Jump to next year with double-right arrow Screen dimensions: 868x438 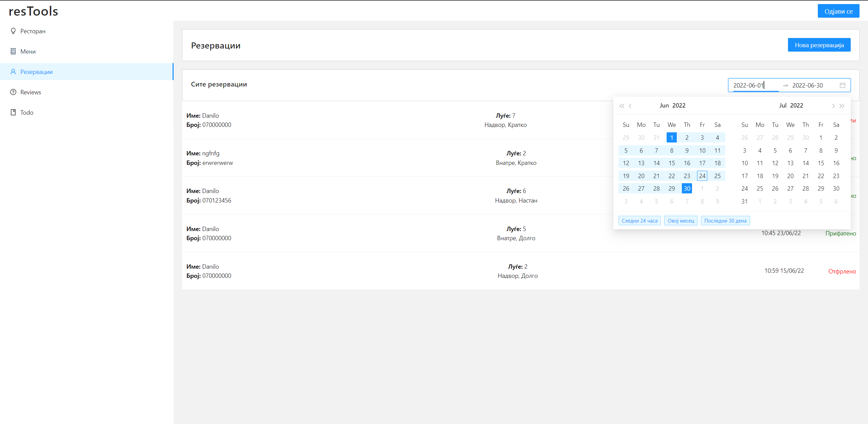pyautogui.click(x=842, y=106)
